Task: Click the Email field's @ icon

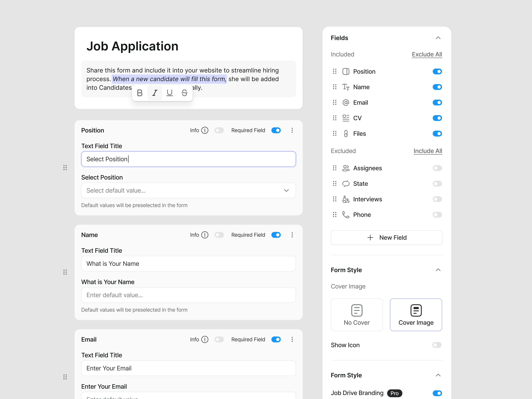Action: point(346,102)
